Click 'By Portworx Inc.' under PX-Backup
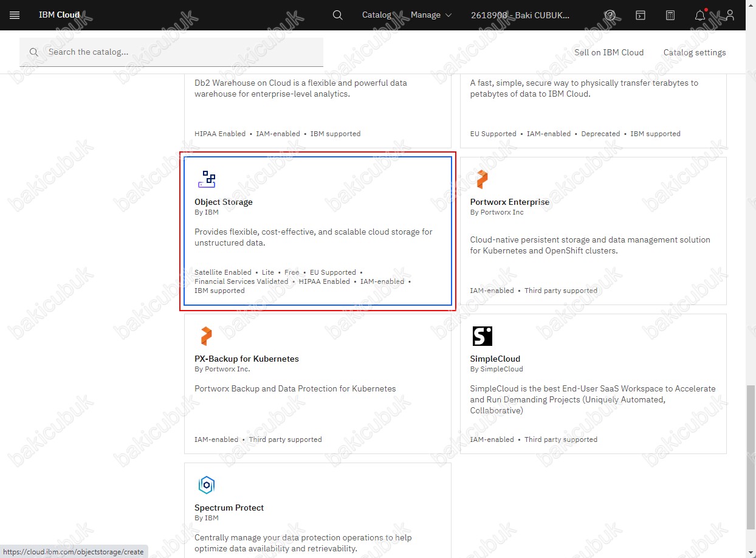The width and height of the screenshot is (756, 558). [222, 369]
